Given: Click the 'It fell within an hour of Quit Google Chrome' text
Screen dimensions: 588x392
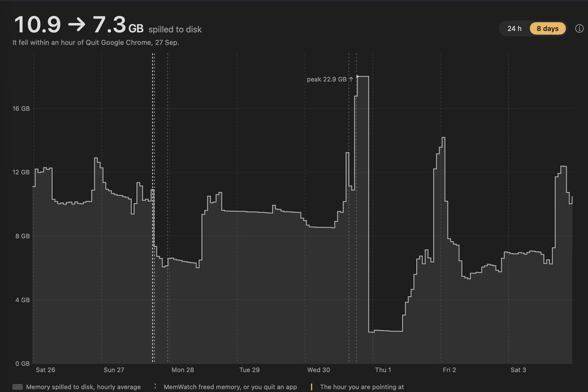Looking at the screenshot, I should pyautogui.click(x=95, y=43).
